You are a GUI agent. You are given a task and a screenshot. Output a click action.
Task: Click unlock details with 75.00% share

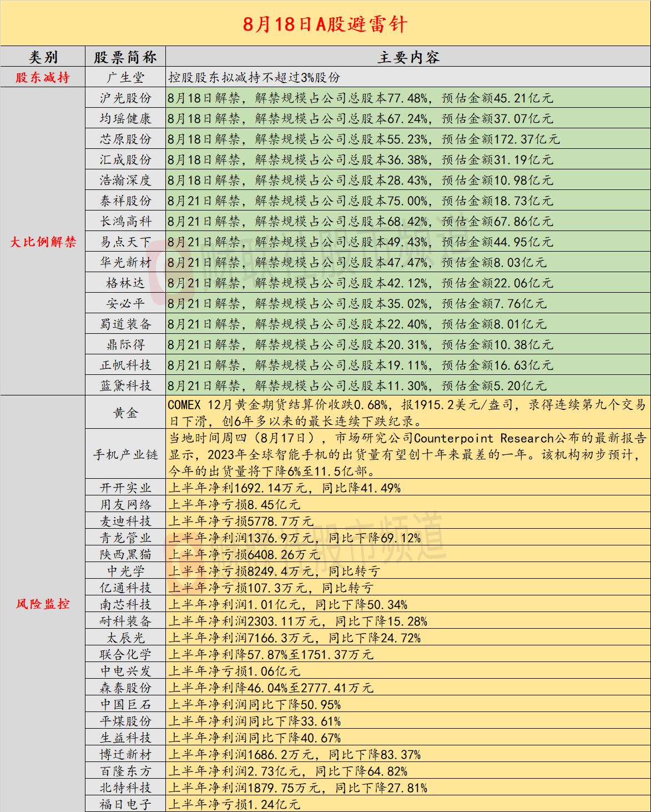coord(360,201)
